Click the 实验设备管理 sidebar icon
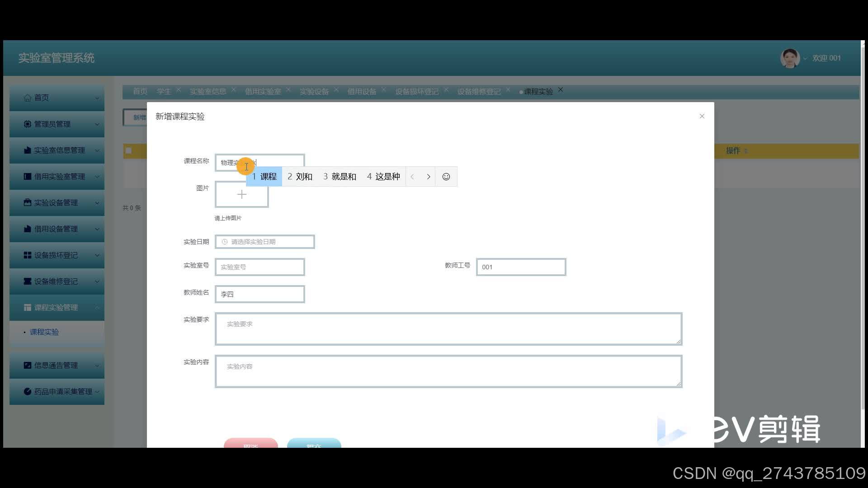Screen dimensions: 868x488 point(28,202)
